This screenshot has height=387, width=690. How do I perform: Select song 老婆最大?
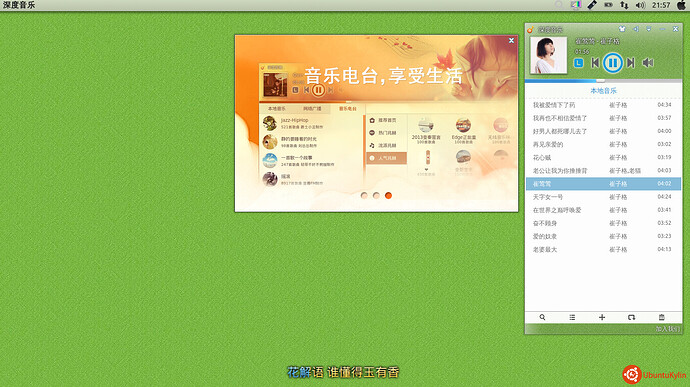pos(603,250)
